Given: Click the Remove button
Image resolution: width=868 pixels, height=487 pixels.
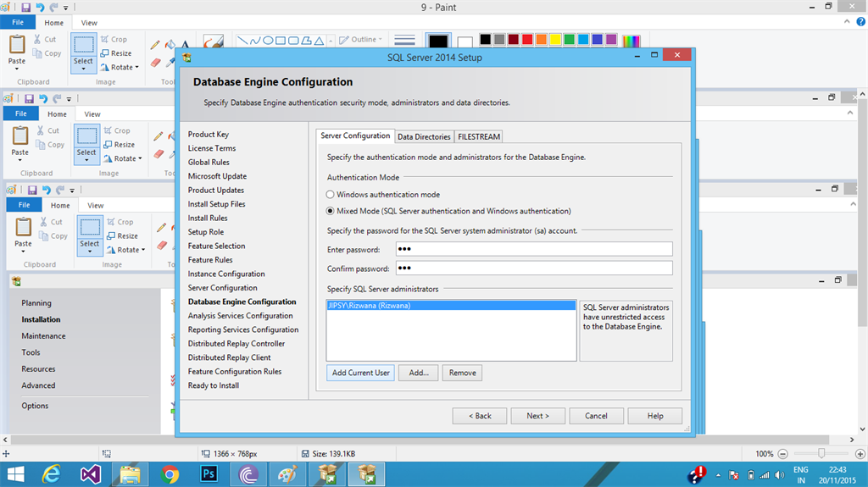Looking at the screenshot, I should [462, 373].
